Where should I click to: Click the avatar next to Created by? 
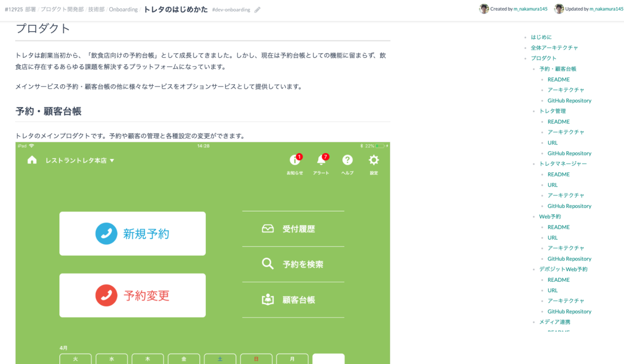click(484, 9)
